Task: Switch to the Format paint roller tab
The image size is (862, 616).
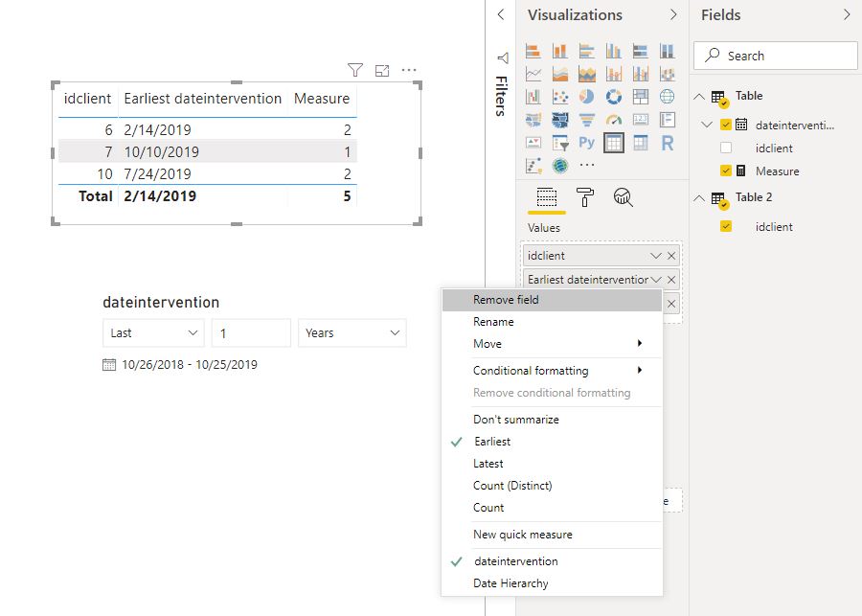Action: click(585, 197)
